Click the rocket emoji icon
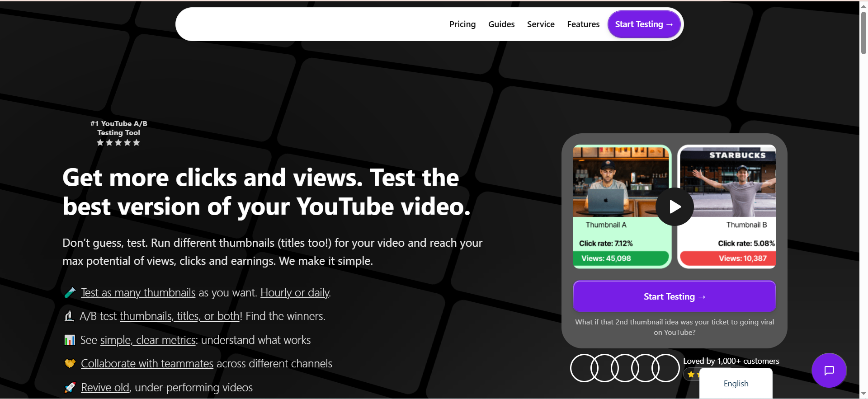The width and height of the screenshot is (868, 399). 70,387
